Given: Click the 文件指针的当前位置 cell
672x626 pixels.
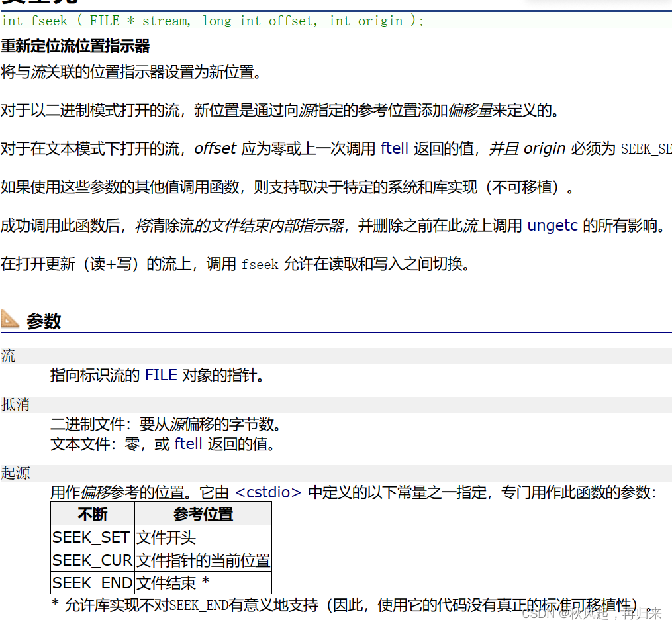Looking at the screenshot, I should click(x=202, y=560).
